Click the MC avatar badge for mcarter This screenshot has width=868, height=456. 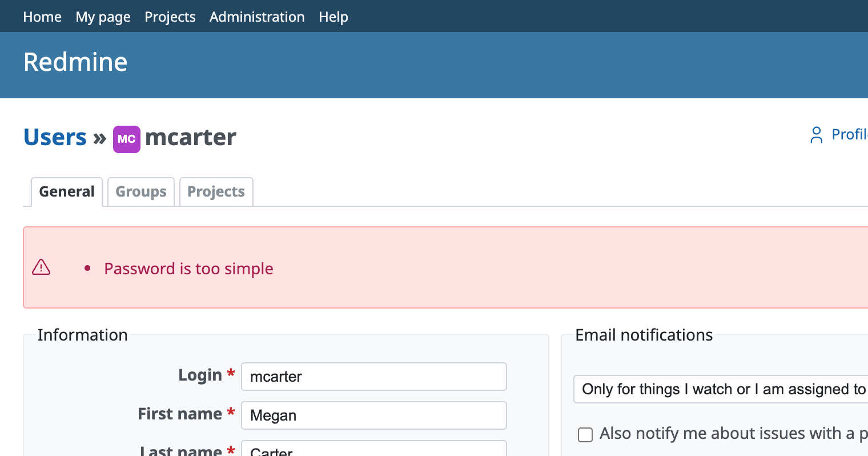tap(127, 139)
